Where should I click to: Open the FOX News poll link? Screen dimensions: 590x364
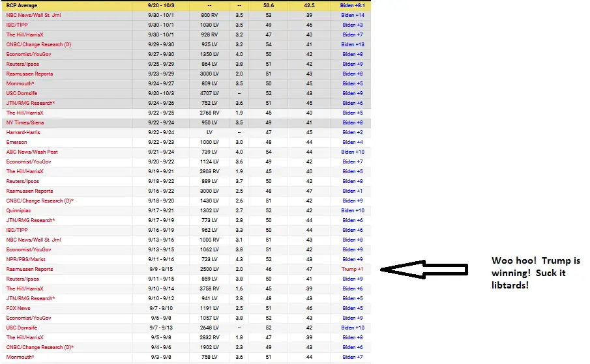click(18, 308)
